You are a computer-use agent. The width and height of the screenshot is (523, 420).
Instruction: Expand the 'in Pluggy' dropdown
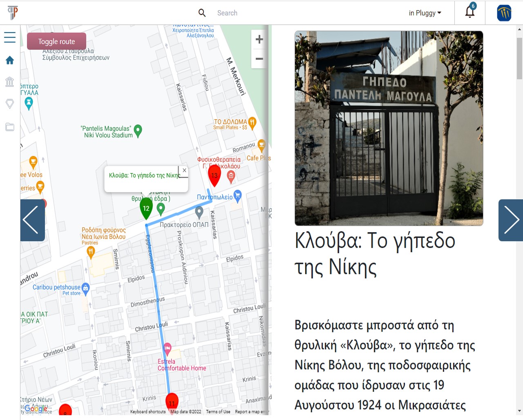pos(425,13)
